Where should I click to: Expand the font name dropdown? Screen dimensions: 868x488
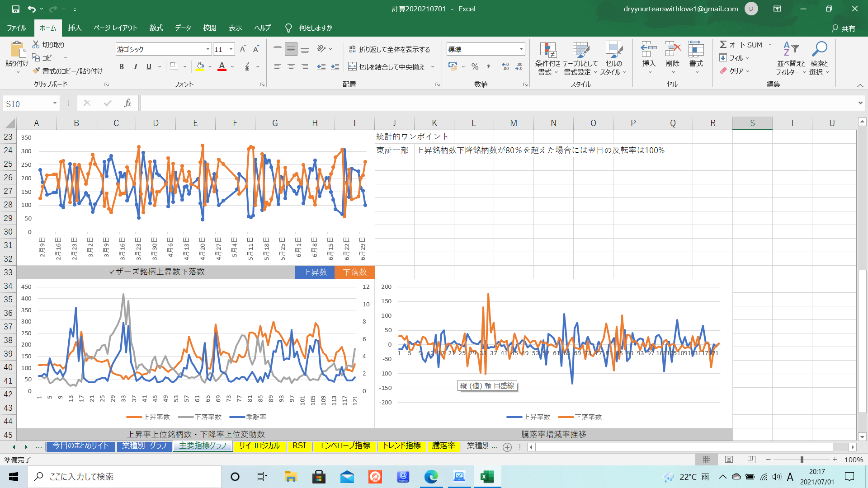point(208,49)
